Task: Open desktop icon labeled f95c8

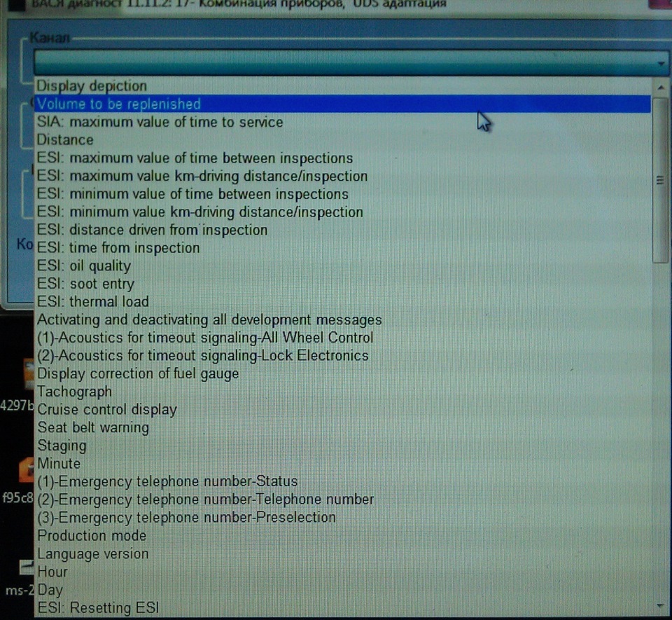Action: coord(27,469)
